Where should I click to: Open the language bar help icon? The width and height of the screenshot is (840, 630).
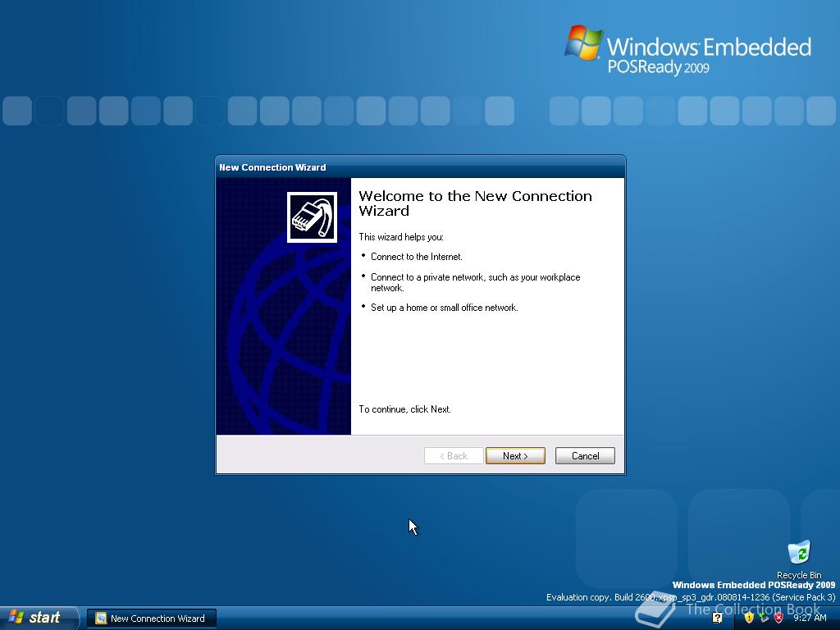pyautogui.click(x=717, y=618)
